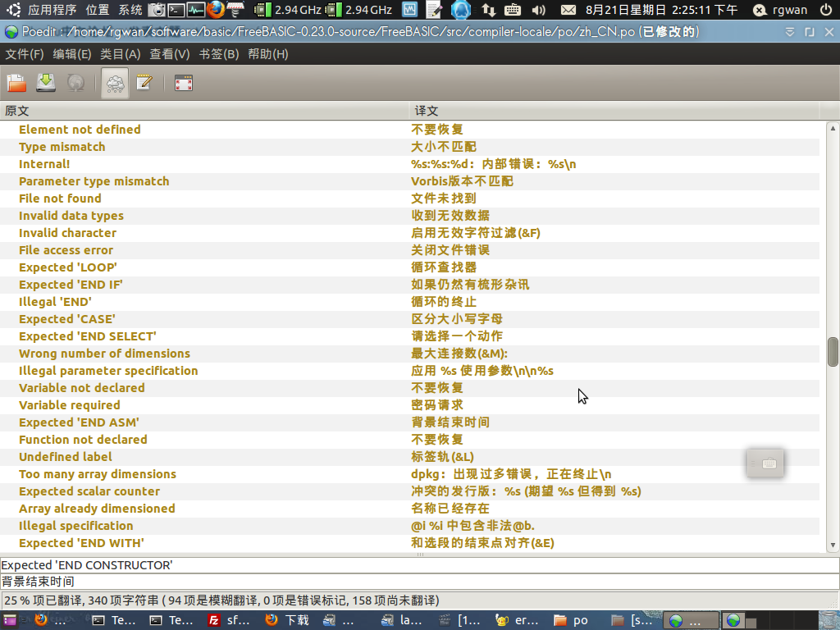Select the Expected 'END WITH' row

click(x=409, y=543)
